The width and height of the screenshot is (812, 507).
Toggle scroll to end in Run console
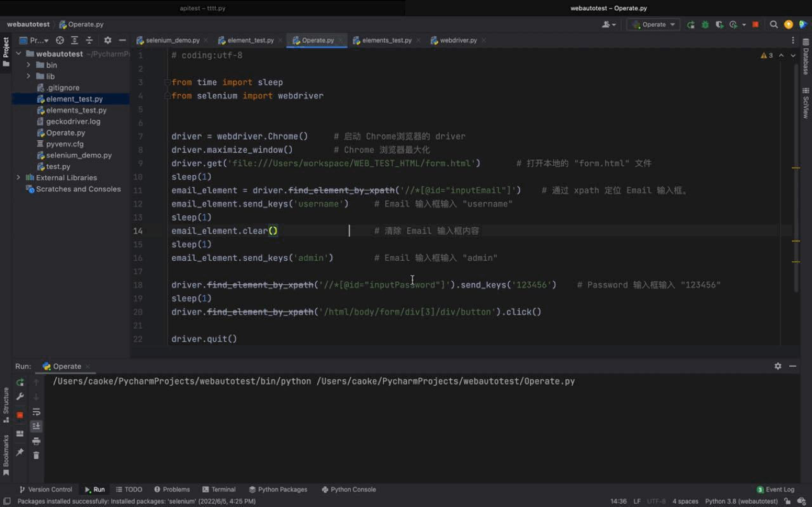click(36, 426)
